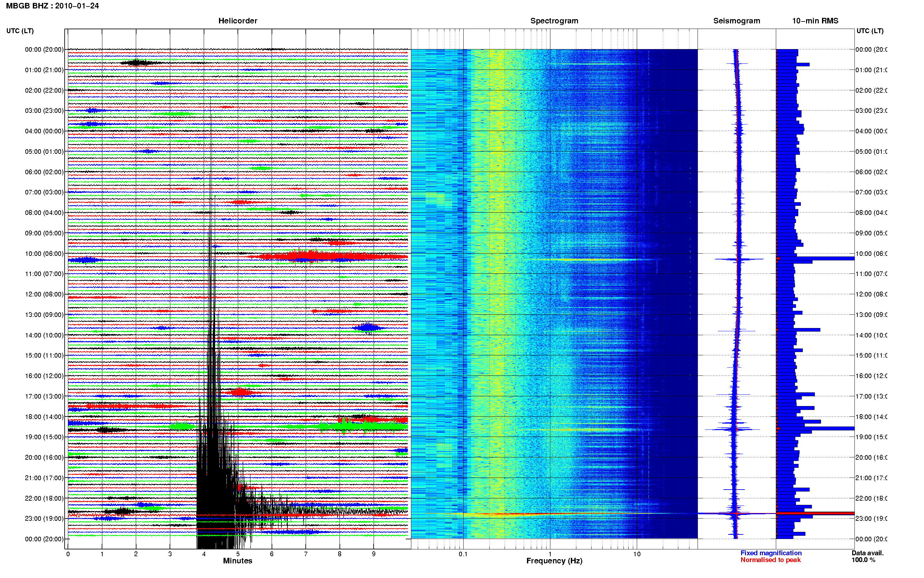Click the left 20:00 (16:00) time label
Screen dimensions: 924x578
point(44,457)
